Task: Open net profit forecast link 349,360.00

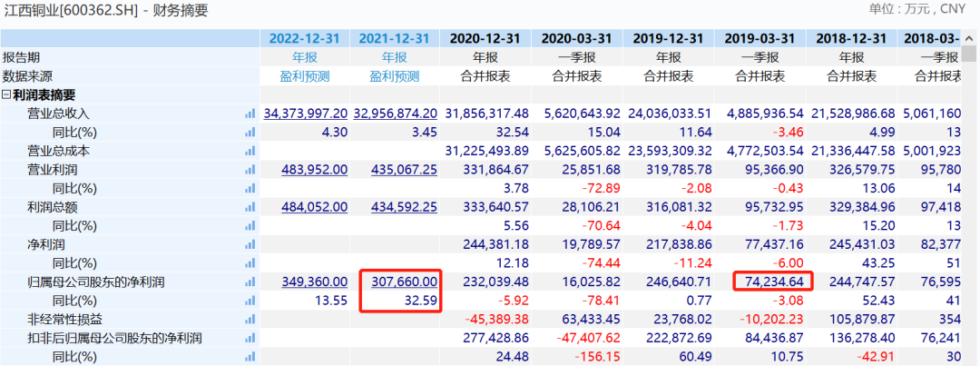Action: click(314, 282)
